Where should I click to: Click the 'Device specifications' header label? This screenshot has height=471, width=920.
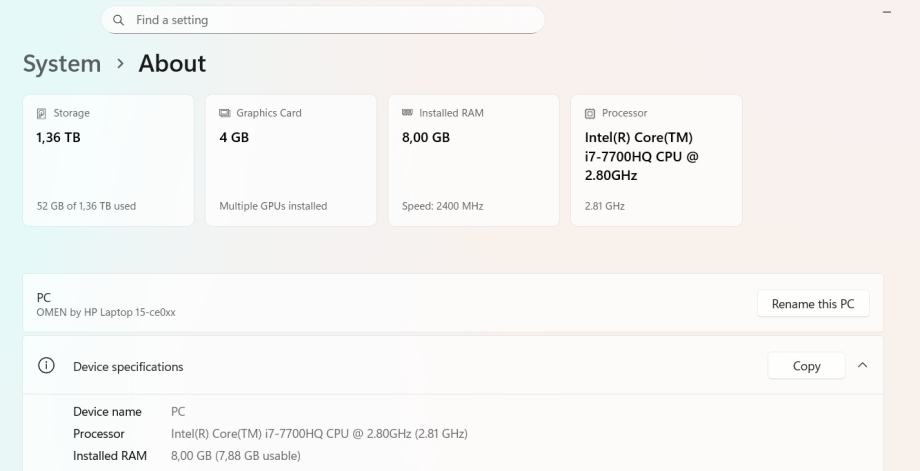click(128, 367)
